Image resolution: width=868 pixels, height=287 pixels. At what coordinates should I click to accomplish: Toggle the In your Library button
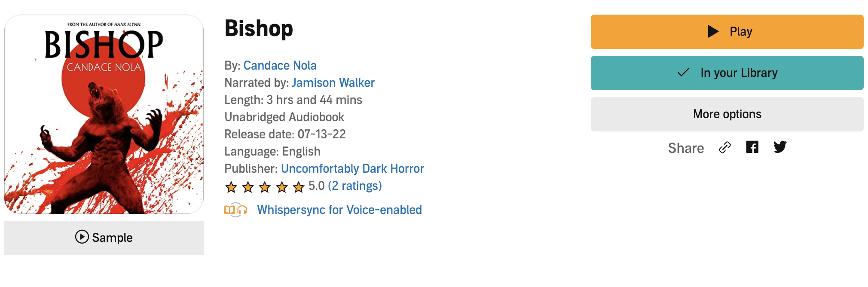pos(727,73)
